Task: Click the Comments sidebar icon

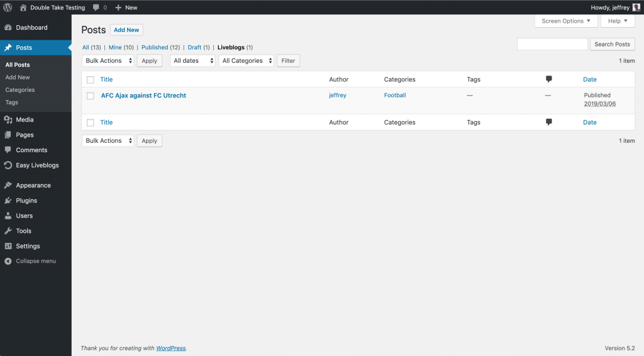Action: pos(8,150)
